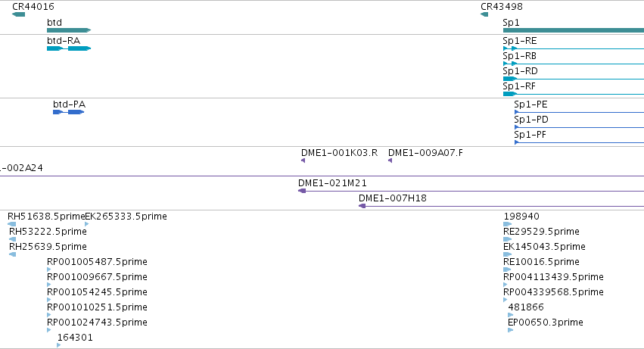Viewport: 644px width, 349px height.
Task: Click the Sp1-PD protein glyph
Action: click(579, 127)
